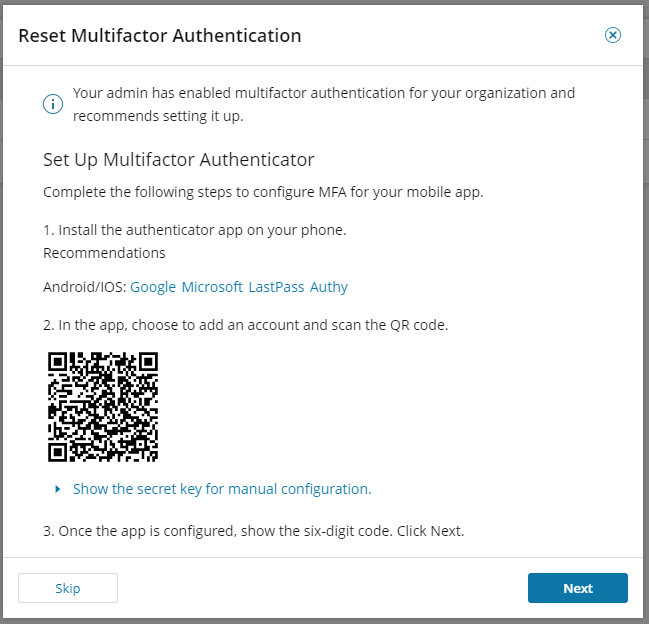Click step 1 install authenticator app text
649x624 pixels.
point(195,230)
